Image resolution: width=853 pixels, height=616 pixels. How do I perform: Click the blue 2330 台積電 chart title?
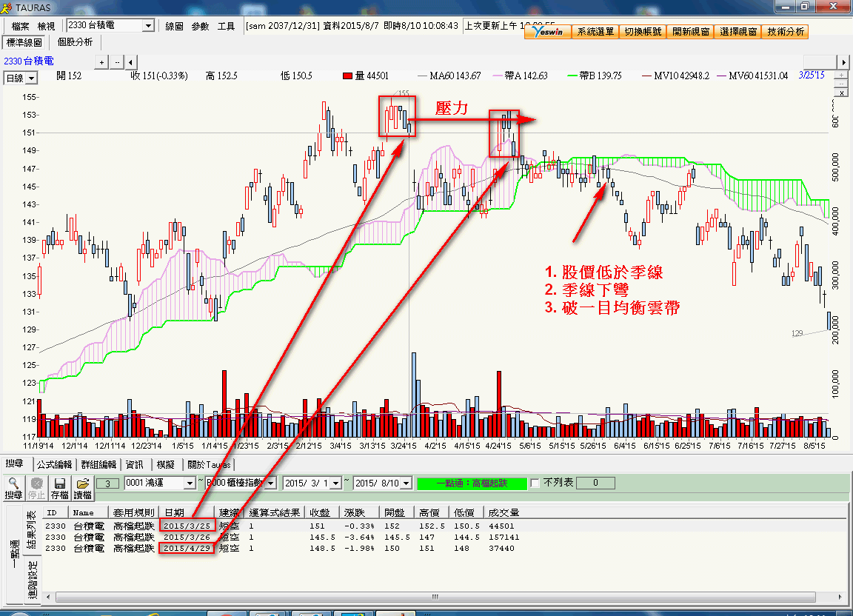[x=29, y=61]
